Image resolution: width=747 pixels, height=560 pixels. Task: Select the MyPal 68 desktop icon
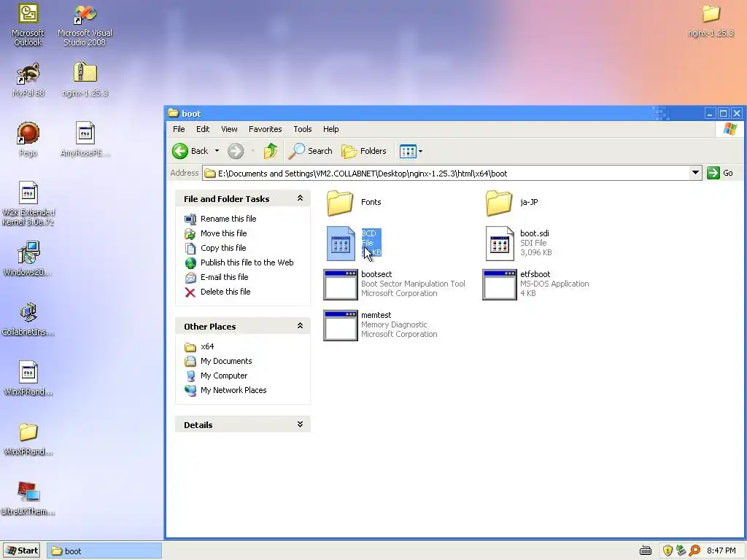(28, 74)
